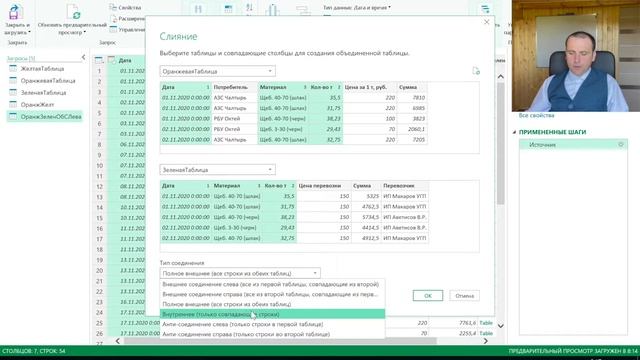Open settings gear of the Источник step
The height and width of the screenshot is (360, 640).
[621, 144]
